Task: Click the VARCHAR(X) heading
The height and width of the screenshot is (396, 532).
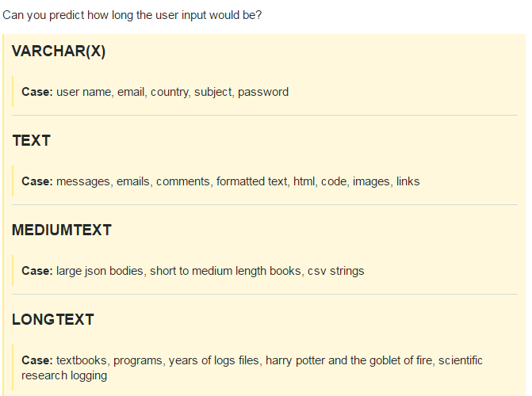Action: coord(59,51)
